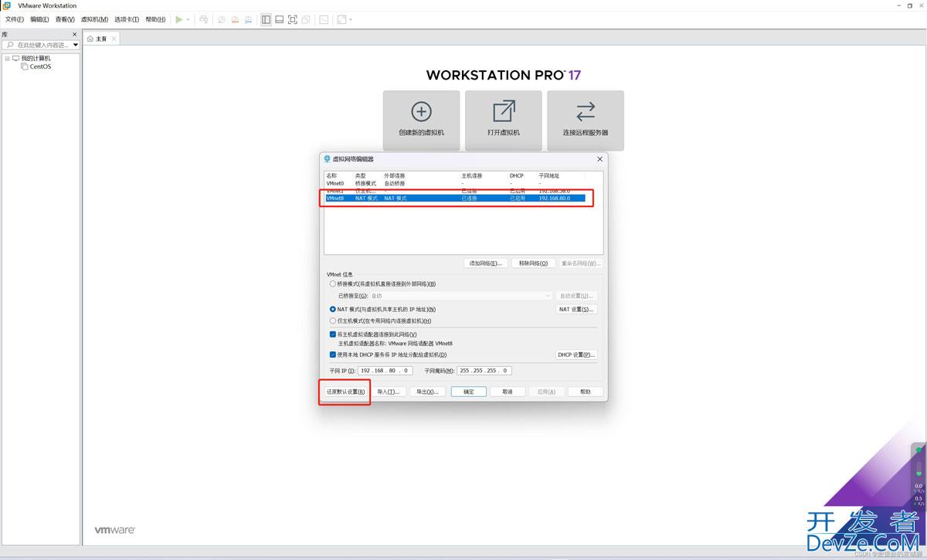Open the 查看(V) menu
The image size is (927, 560).
(65, 19)
